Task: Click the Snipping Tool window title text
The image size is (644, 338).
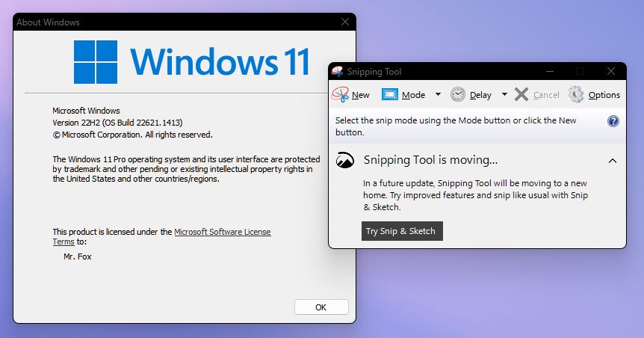Action: click(x=374, y=72)
